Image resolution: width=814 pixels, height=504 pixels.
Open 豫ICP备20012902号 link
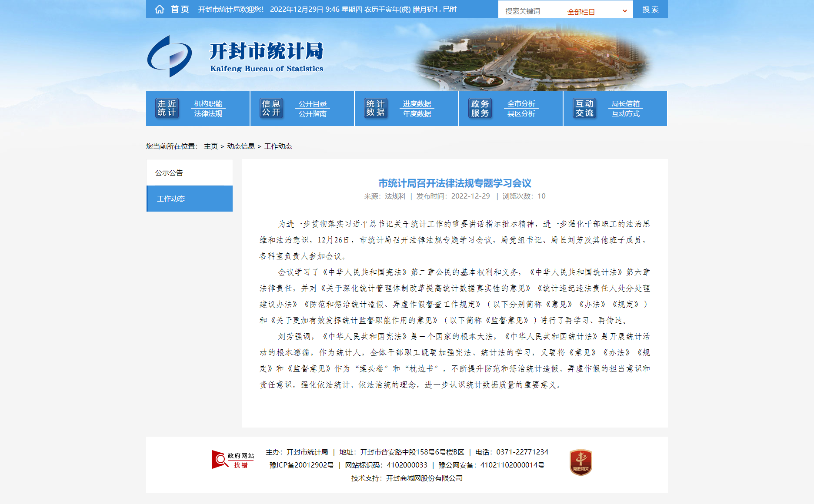[302, 465]
